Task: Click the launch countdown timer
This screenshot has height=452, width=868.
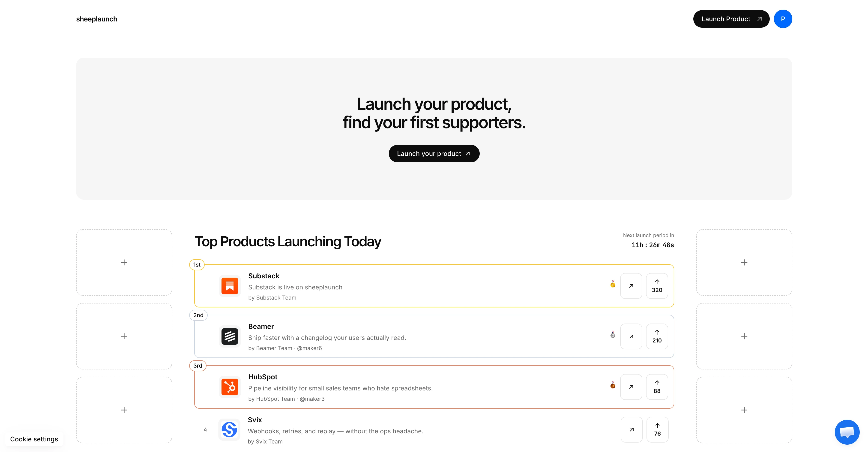Action: click(653, 245)
